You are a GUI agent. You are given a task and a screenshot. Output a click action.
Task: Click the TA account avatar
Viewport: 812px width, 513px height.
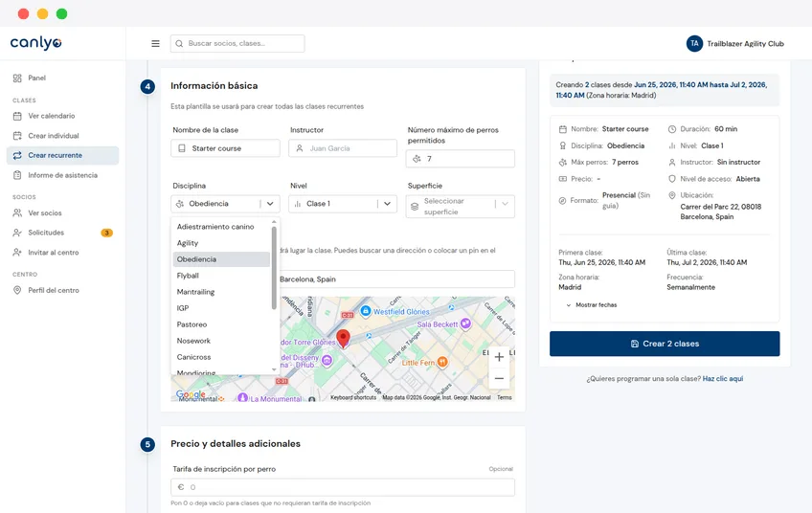(694, 43)
